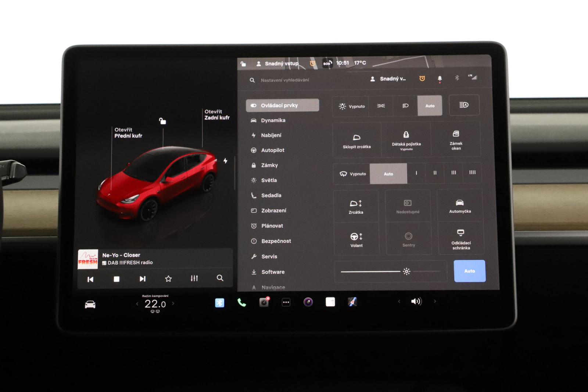Stop the radio playback
Viewport: 588px width, 392px height.
click(116, 279)
